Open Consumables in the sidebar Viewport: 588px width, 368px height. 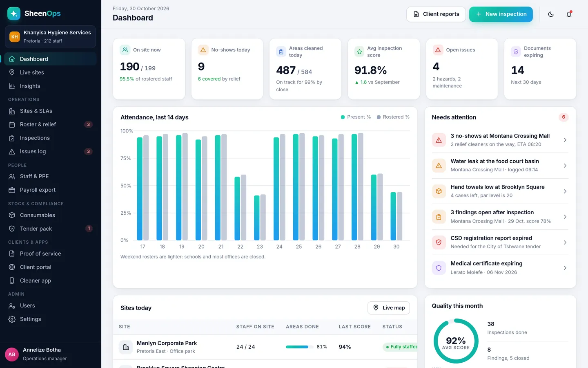pos(51,215)
